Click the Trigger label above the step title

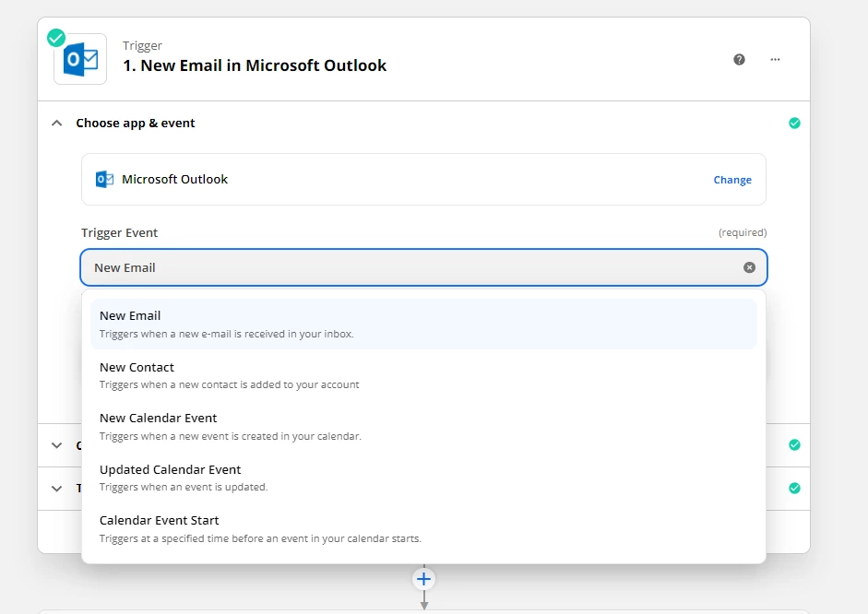pyautogui.click(x=142, y=46)
